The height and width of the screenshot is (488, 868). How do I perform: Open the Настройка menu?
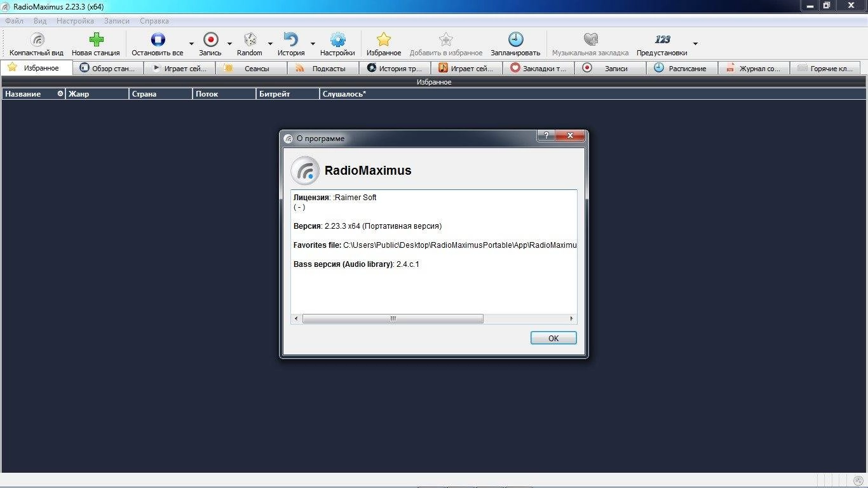[75, 21]
